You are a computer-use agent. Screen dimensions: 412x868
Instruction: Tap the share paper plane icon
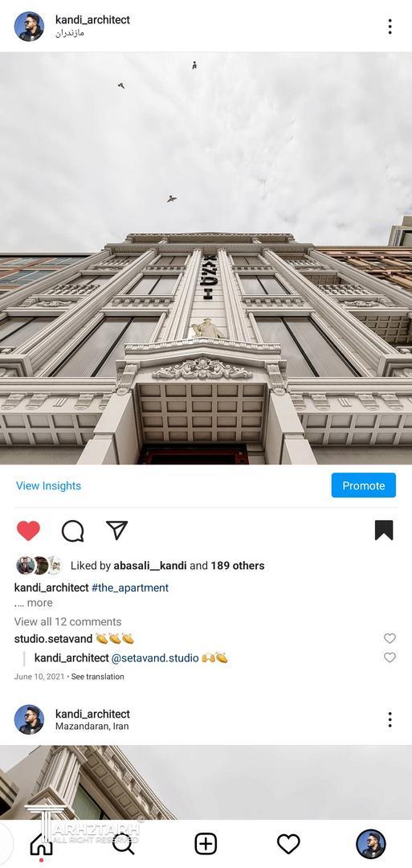coord(116,530)
